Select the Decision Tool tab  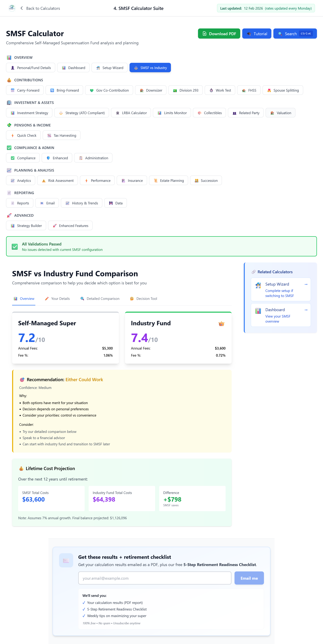pyautogui.click(x=143, y=299)
